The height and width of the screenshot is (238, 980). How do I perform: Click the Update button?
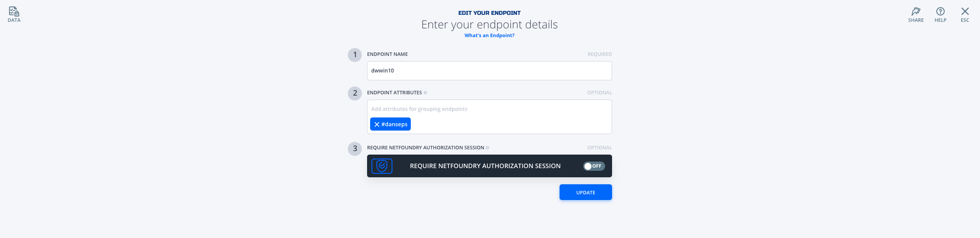[585, 192]
